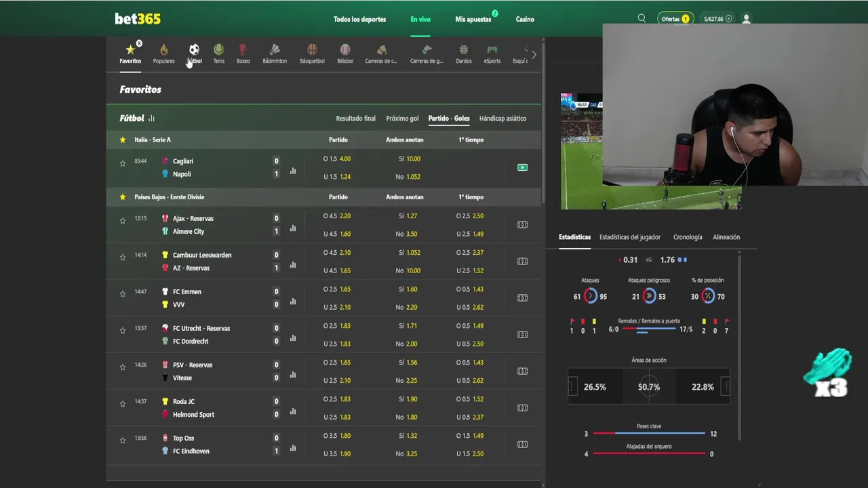This screenshot has height=488, width=868.
Task: Collapse the Países Bajos - Eerste Divisie header
Action: coord(323,197)
